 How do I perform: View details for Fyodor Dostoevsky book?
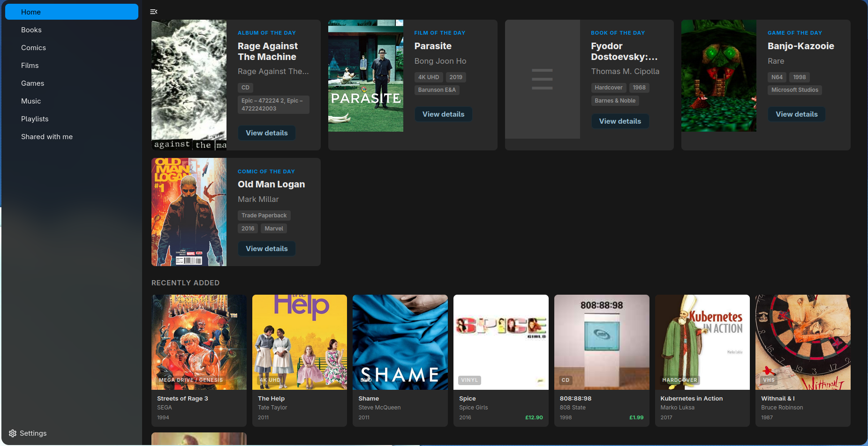[620, 121]
